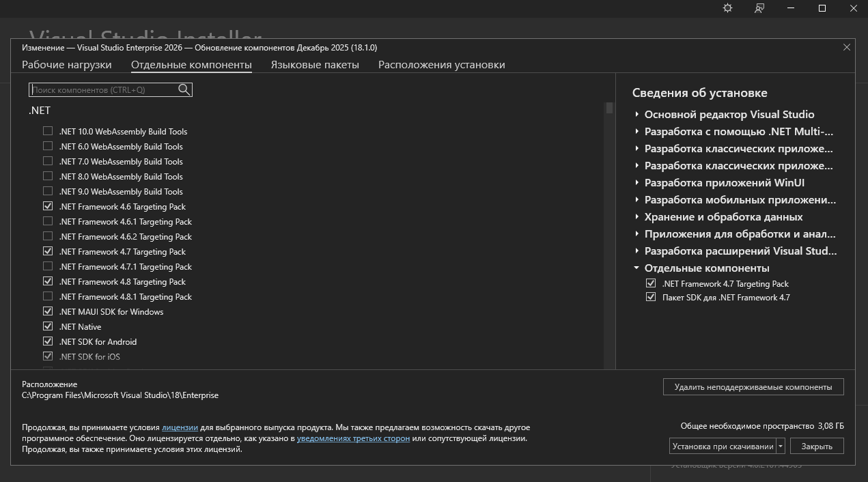Minimize the Visual Studio Installer window
The width and height of the screenshot is (868, 482).
(791, 8)
